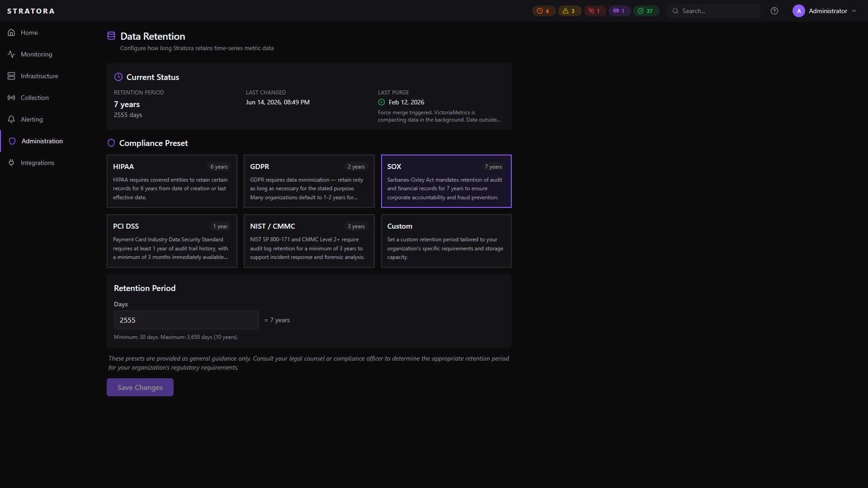Select the PCI DSS compliance preset

(172, 241)
